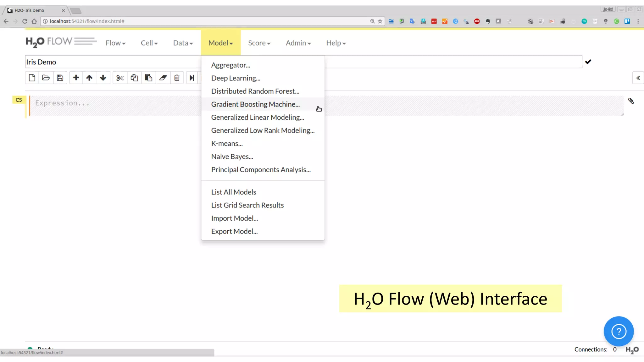644x362 pixels.
Task: Choose Deep Learning model
Action: point(263,78)
